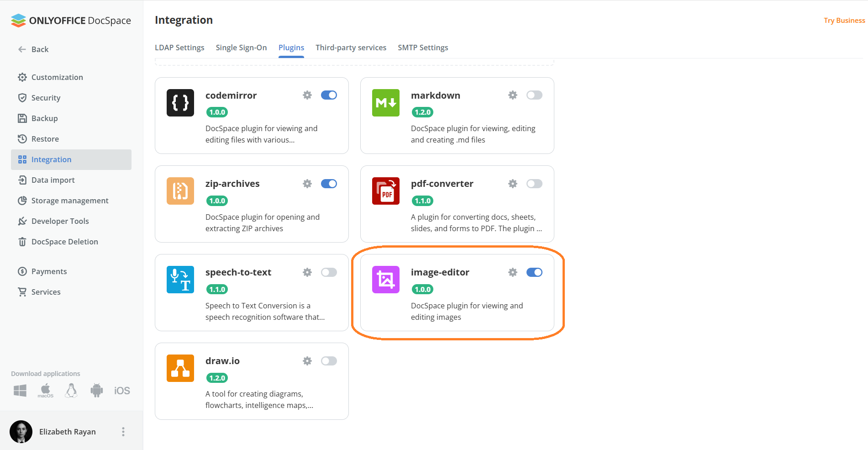Open settings gear for codemirror plugin

click(307, 95)
